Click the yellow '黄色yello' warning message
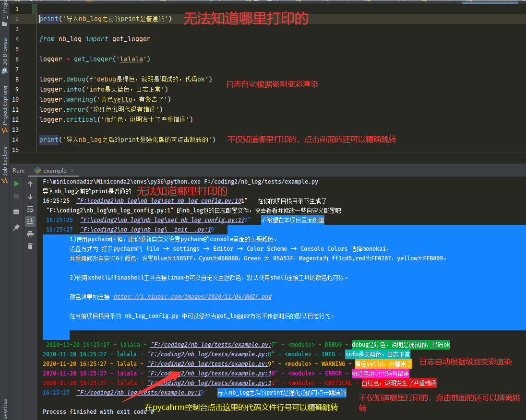Viewport: 526px width, 420px height. tap(383, 364)
